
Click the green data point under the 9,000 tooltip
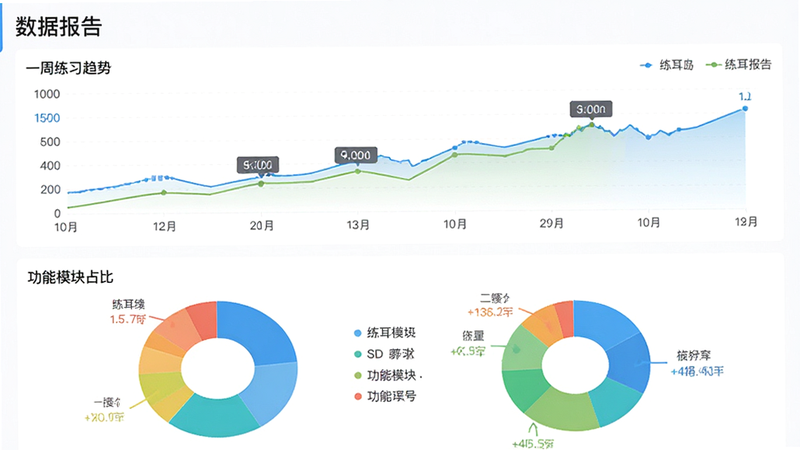(358, 171)
